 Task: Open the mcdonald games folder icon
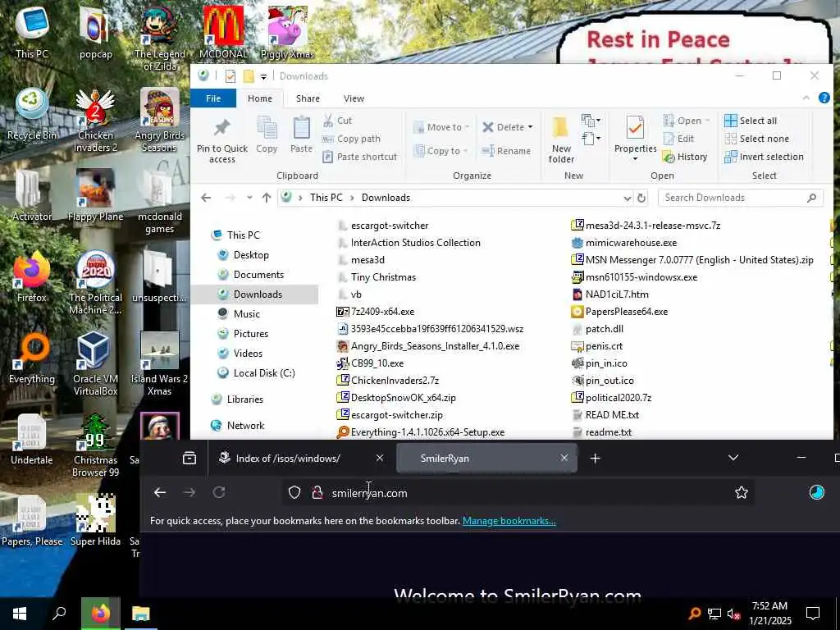[x=160, y=202]
